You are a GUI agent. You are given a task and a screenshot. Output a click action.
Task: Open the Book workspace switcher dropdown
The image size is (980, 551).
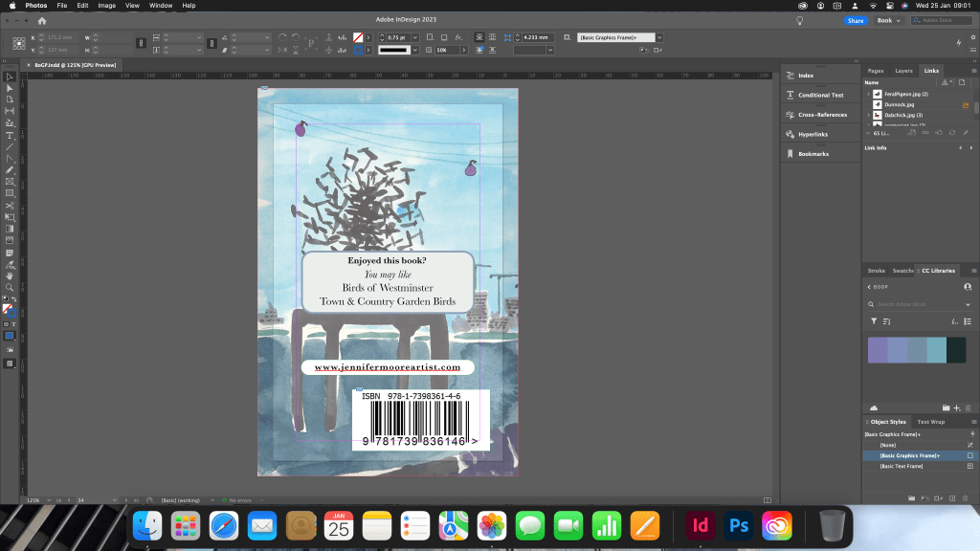[x=888, y=20]
